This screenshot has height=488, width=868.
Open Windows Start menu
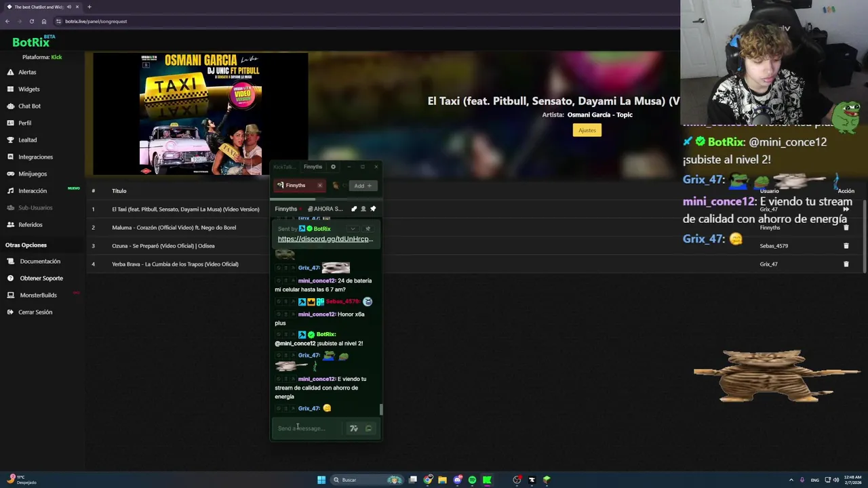321,480
